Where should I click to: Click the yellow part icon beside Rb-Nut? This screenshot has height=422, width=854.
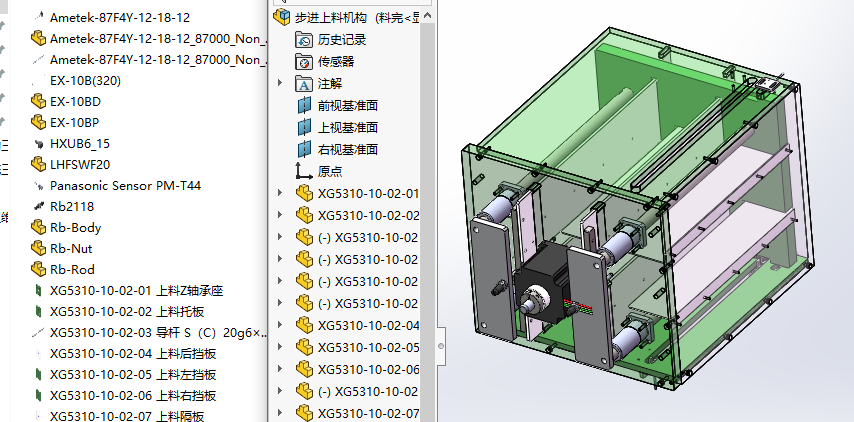38,248
